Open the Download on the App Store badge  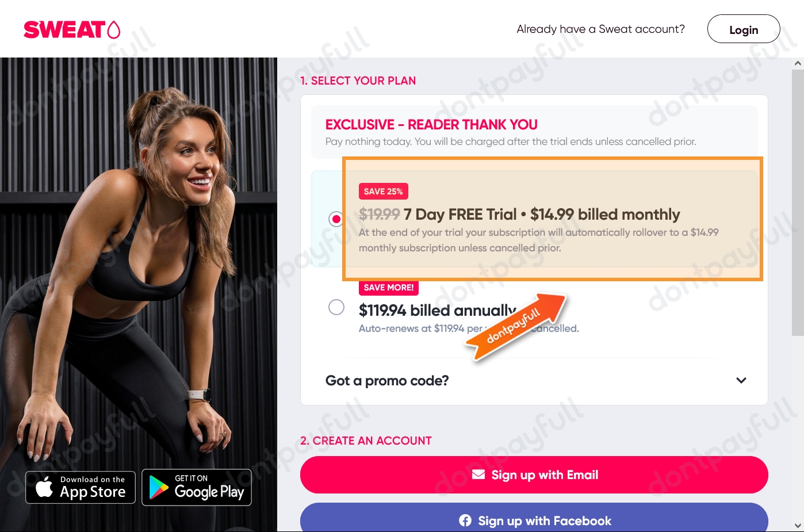pos(81,487)
